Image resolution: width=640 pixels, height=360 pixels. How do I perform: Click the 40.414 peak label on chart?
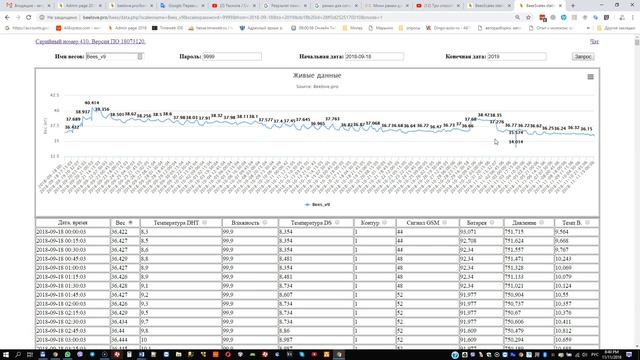(x=92, y=103)
